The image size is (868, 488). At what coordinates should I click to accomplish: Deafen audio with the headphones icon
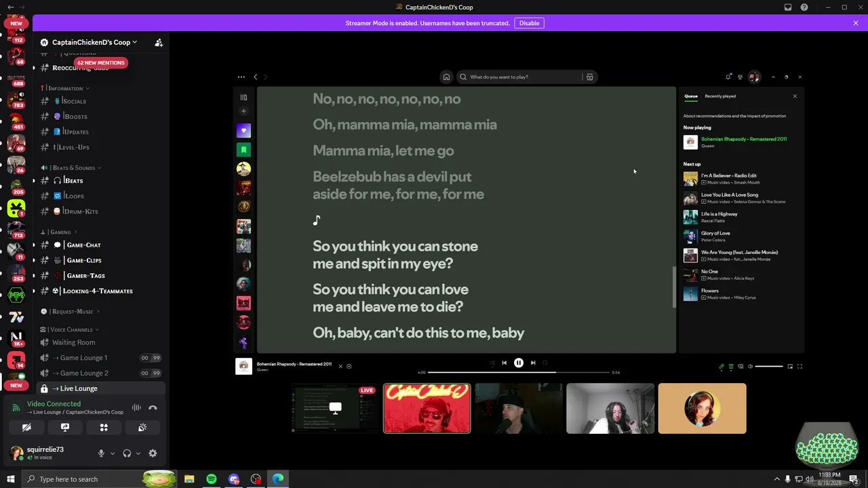click(127, 453)
